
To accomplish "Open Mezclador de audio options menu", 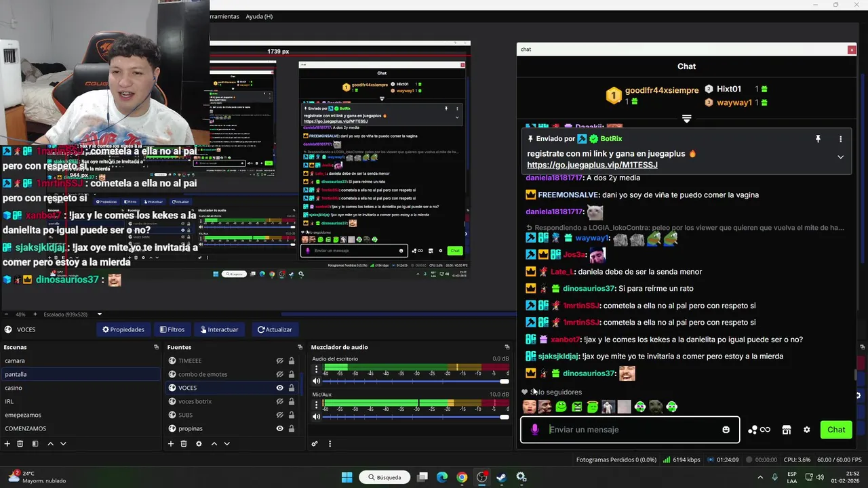I will (330, 444).
